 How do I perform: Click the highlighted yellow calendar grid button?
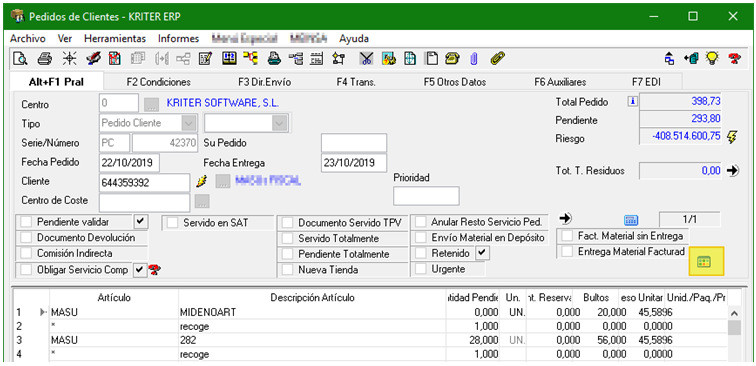[x=706, y=261]
